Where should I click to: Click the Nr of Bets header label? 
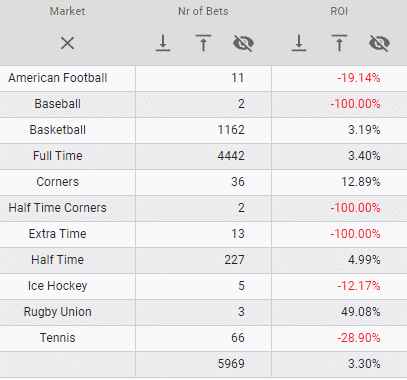tap(203, 11)
